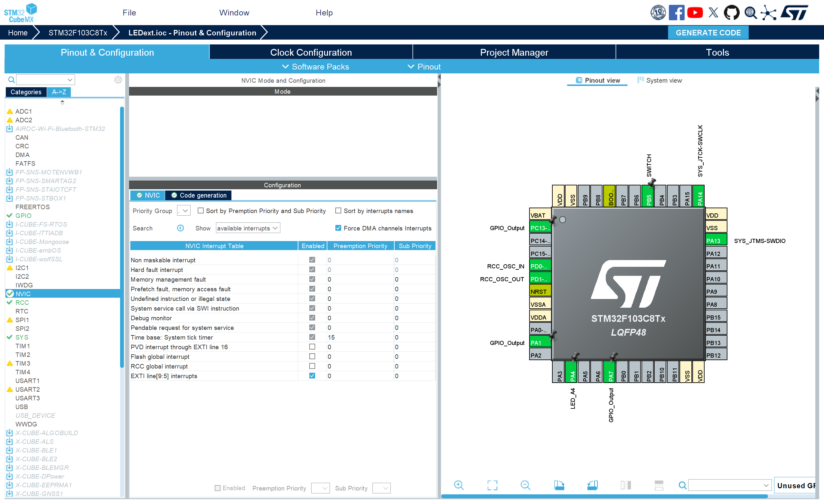This screenshot has height=504, width=824.
Task: Open the category search combo box
Action: click(x=45, y=79)
